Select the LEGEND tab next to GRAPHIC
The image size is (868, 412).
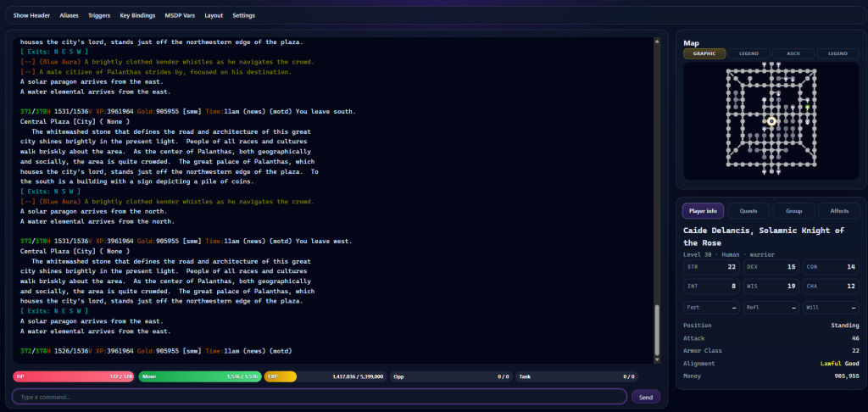748,53
